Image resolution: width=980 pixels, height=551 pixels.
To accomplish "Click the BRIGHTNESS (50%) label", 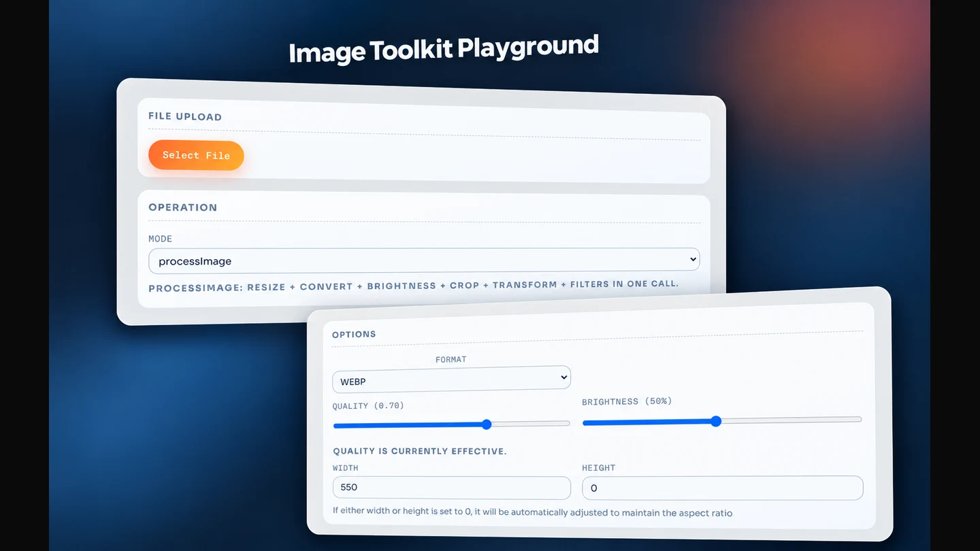I will [627, 401].
